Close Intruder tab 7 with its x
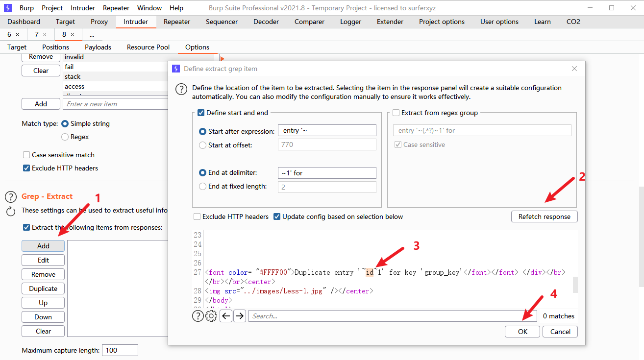644x360 pixels. [x=45, y=35]
